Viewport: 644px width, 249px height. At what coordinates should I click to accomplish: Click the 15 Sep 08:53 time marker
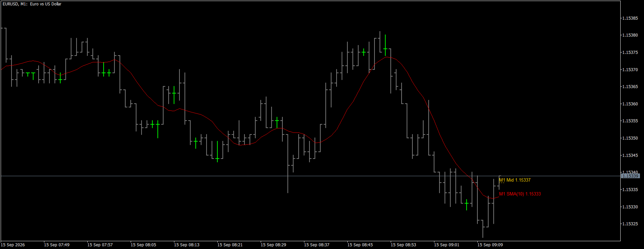pos(404,245)
